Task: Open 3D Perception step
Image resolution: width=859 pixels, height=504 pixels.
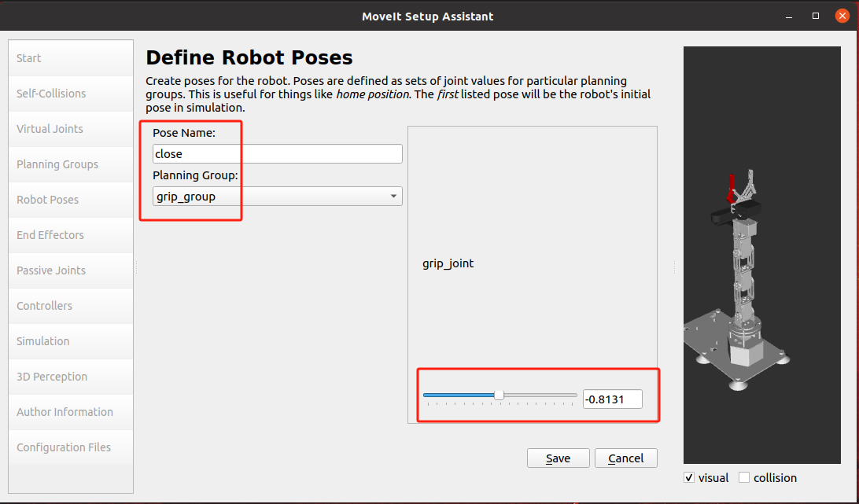Action: (71, 377)
